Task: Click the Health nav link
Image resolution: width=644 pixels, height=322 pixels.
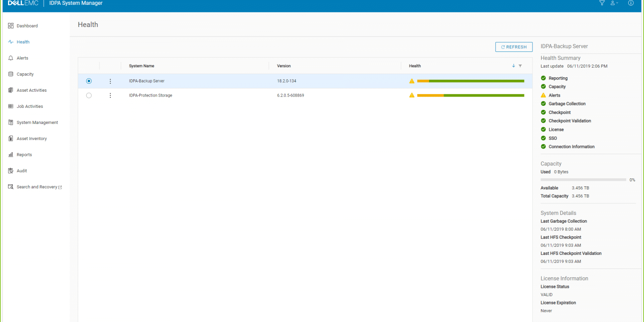Action: 23,42
